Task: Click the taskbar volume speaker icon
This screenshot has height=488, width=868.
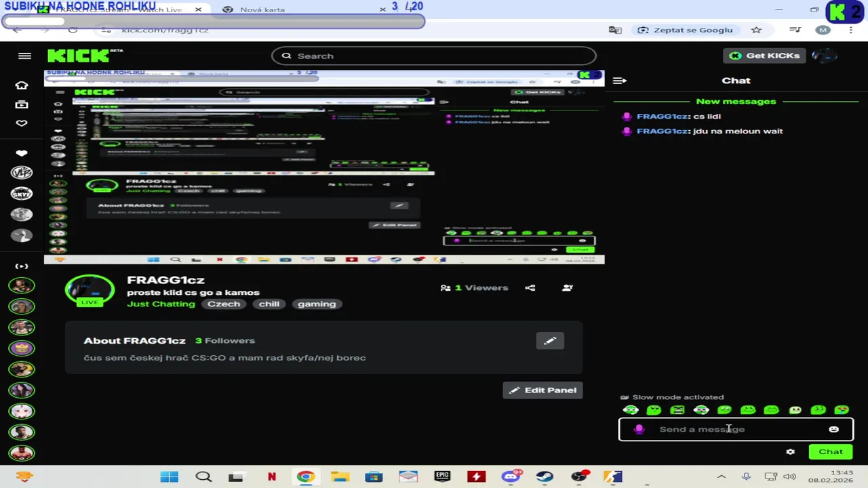Action: (790, 477)
